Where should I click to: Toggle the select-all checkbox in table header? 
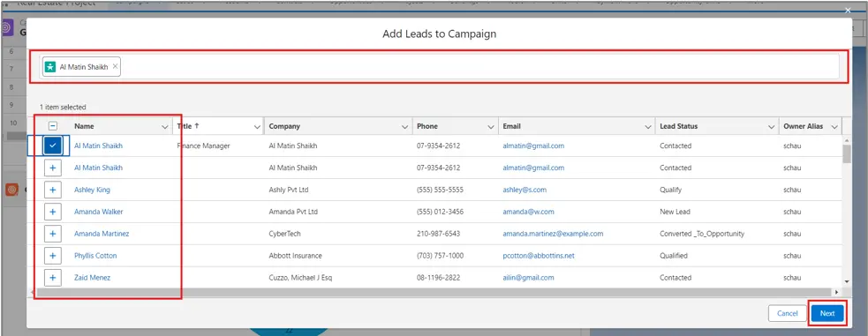click(53, 126)
